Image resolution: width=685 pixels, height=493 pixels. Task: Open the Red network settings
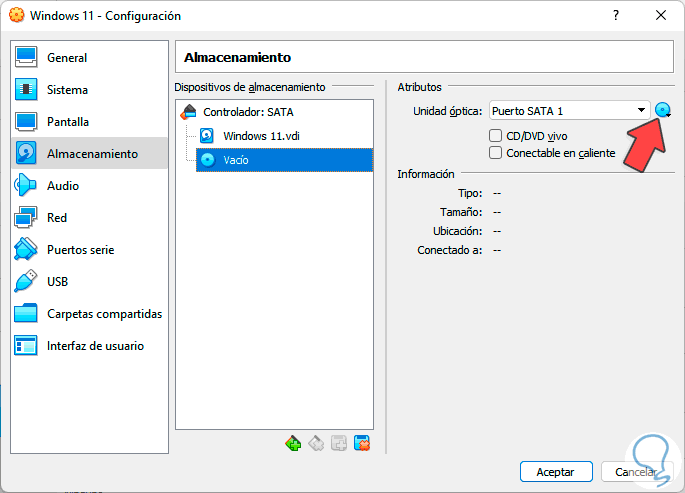[x=89, y=217]
